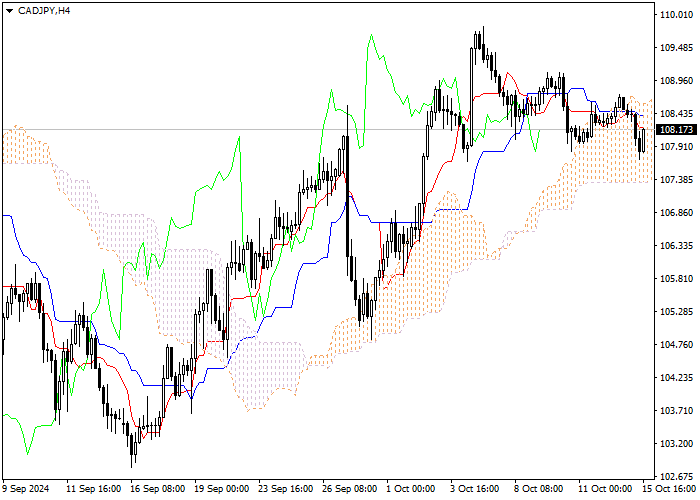Click the 8 Oct 08:00 time label

coord(538,489)
